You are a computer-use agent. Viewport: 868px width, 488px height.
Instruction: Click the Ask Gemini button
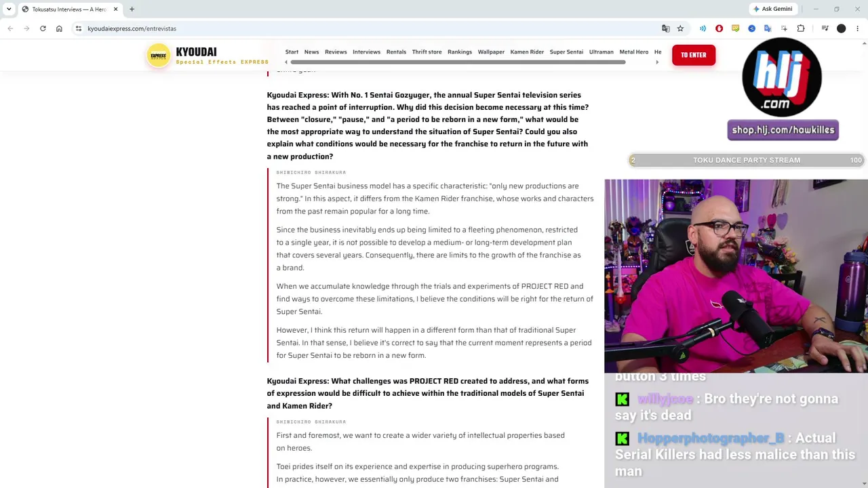[772, 9]
